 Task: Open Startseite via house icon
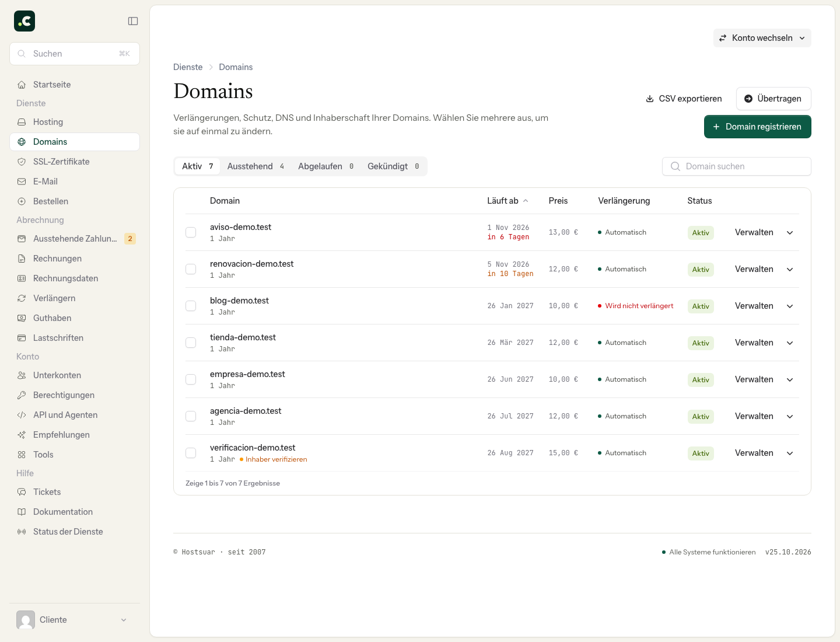[22, 85]
